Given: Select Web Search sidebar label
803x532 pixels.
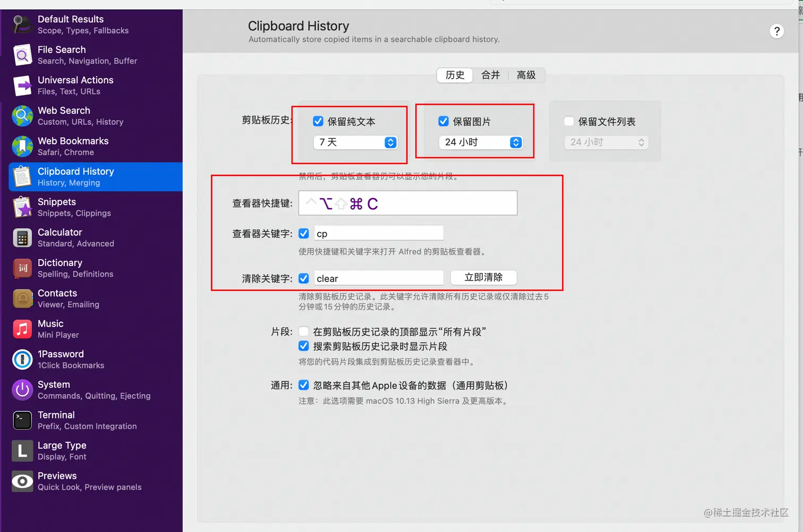Looking at the screenshot, I should point(64,110).
